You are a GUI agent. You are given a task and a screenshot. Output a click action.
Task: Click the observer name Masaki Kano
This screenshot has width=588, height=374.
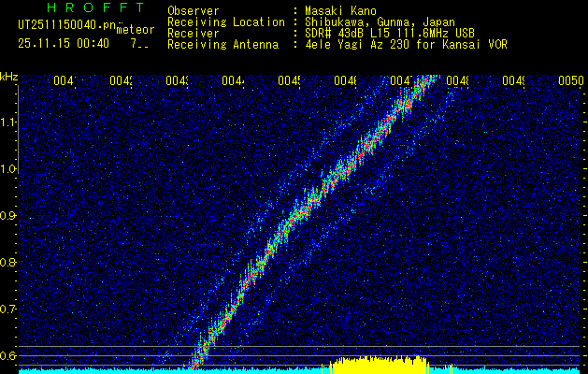340,11
